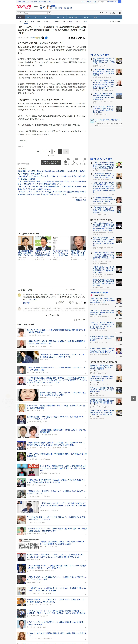Image resolution: width=138 pixels, height=644 pixels.
Task: Open video ranking item 1 thumbnail
Action: (x=119, y=226)
